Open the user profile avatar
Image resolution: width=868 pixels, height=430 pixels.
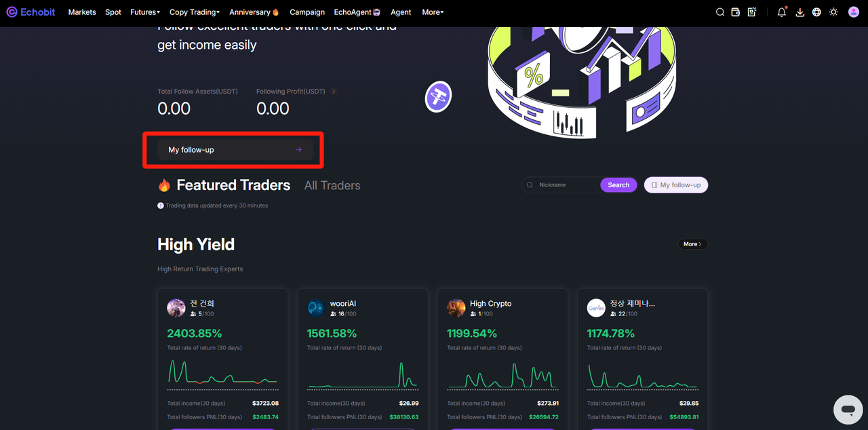pyautogui.click(x=854, y=12)
